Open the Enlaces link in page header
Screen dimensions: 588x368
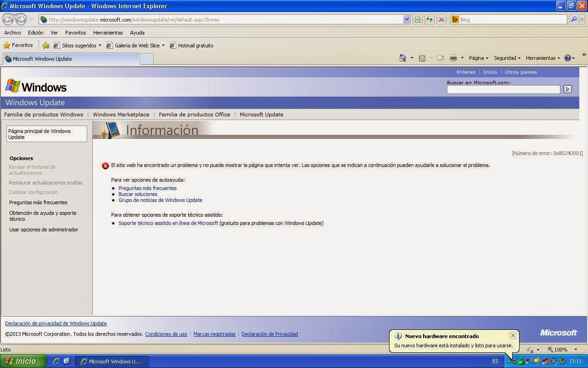coord(466,72)
